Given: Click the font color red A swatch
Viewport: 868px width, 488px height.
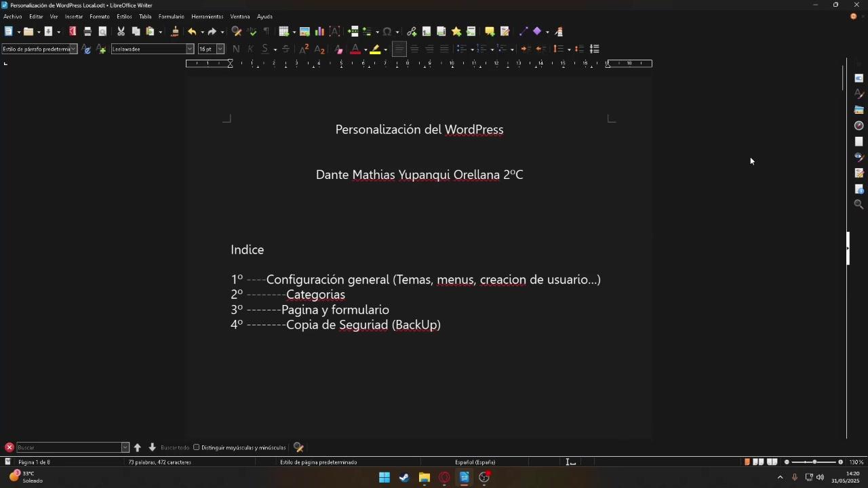Looking at the screenshot, I should point(355,49).
